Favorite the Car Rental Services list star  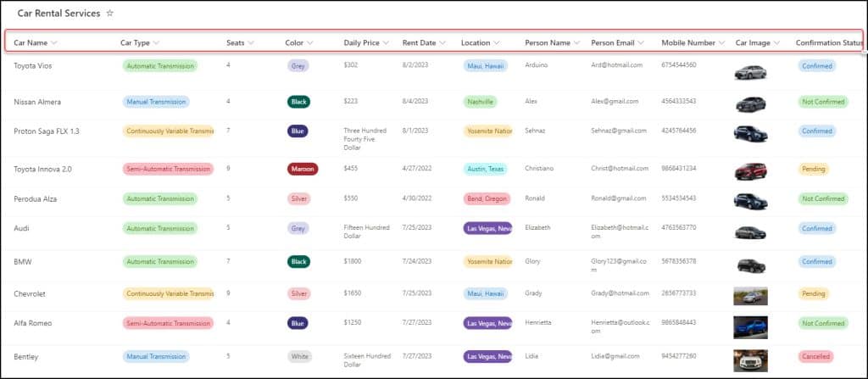[x=109, y=14]
